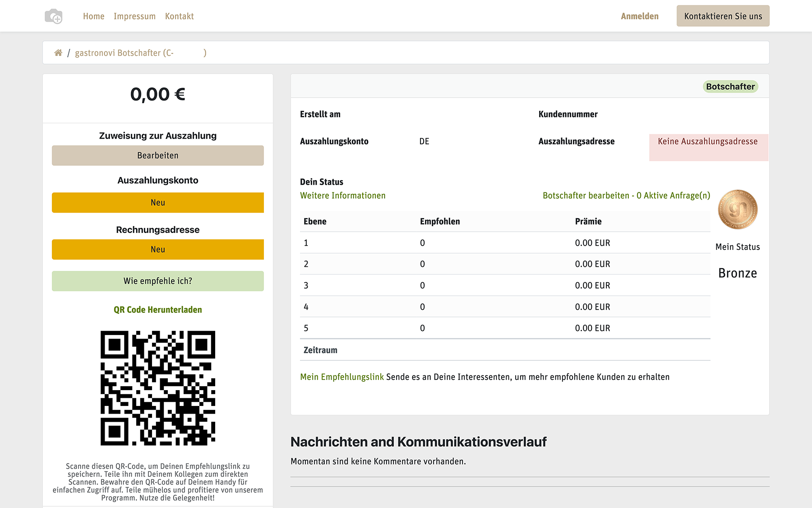Click the Momentan sind keine Kommentare vorhanden text

pyautogui.click(x=378, y=461)
